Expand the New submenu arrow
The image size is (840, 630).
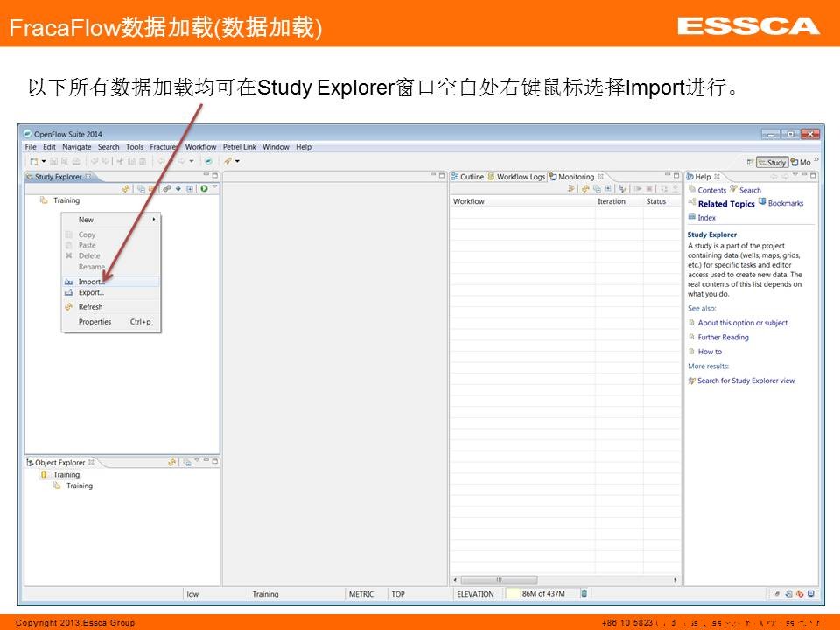coord(154,220)
